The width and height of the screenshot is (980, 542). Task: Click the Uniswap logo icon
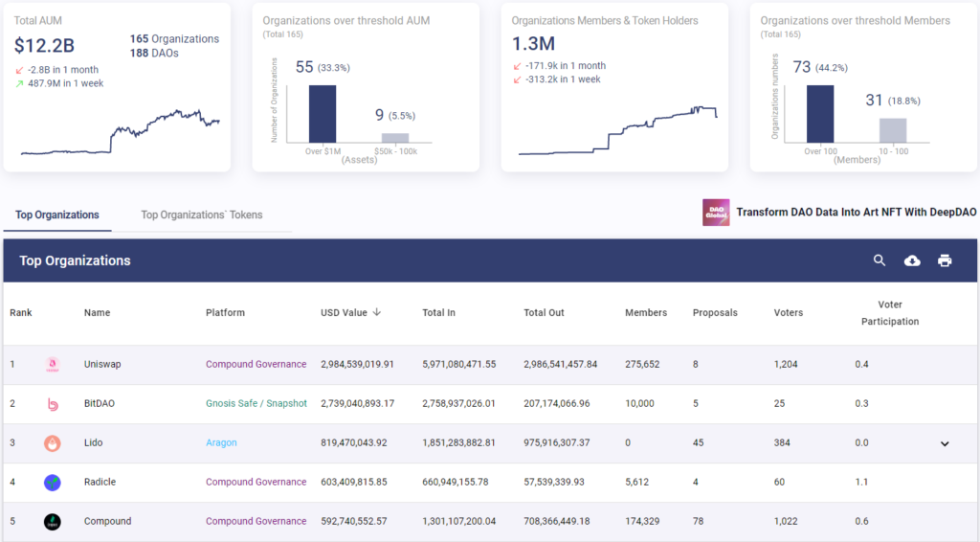click(x=53, y=365)
